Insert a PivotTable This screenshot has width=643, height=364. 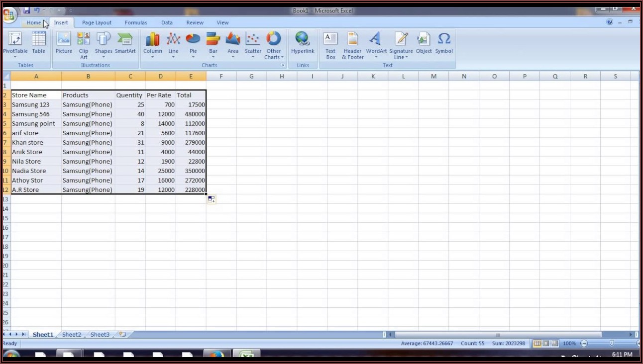tap(15, 42)
